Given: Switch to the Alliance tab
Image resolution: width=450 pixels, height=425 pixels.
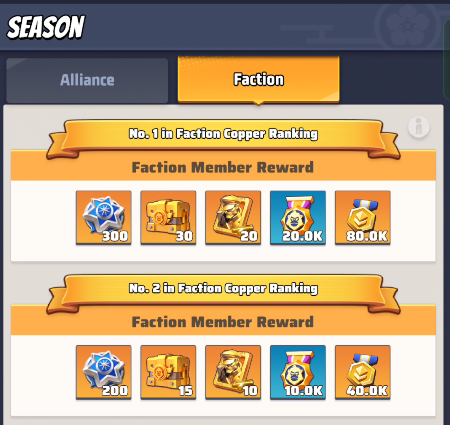Looking at the screenshot, I should tap(87, 80).
